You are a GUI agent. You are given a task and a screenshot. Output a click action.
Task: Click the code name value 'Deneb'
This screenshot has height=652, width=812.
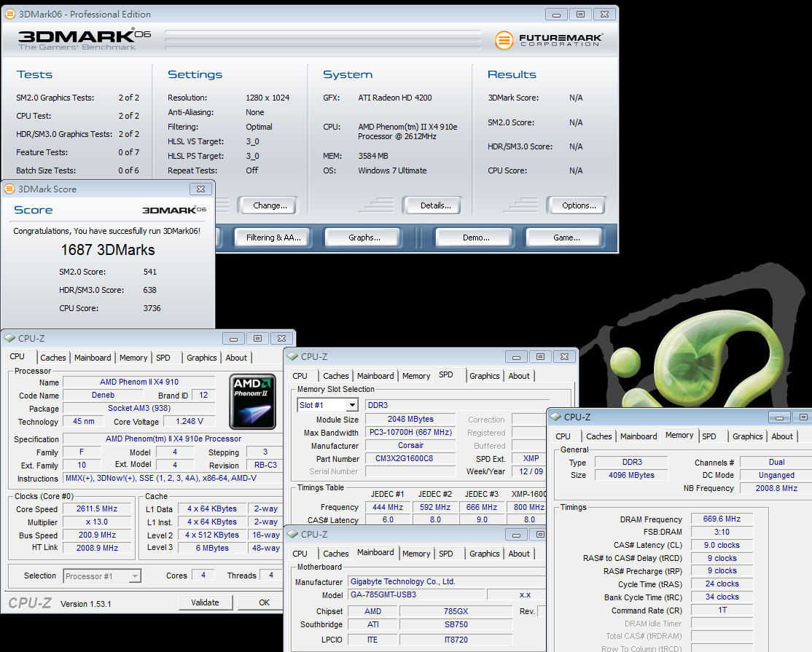click(x=103, y=395)
